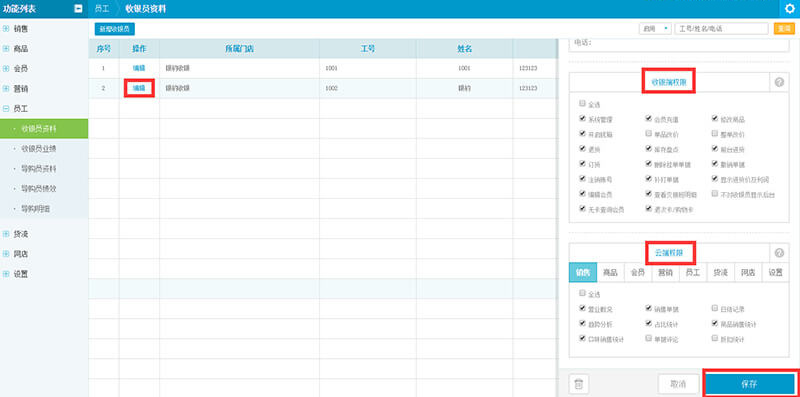The height and width of the screenshot is (397, 800).
Task: Click the 所属门店 column header
Action: (239, 49)
